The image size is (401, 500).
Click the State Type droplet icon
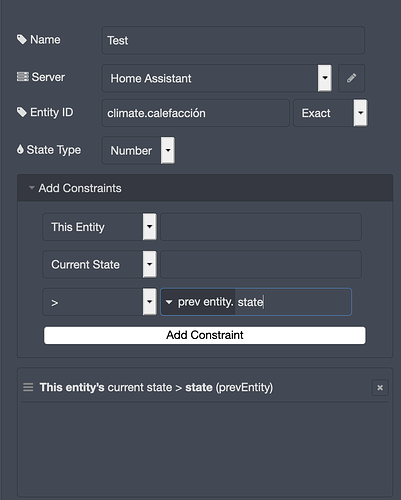coord(20,149)
